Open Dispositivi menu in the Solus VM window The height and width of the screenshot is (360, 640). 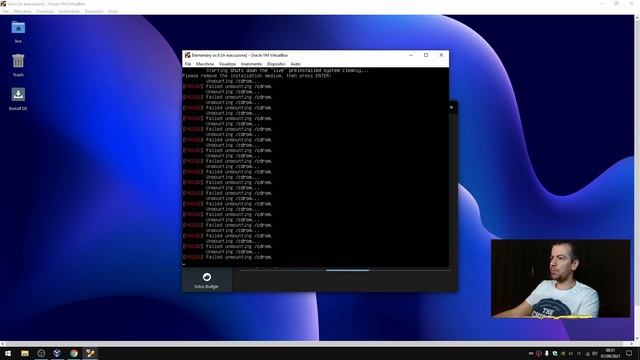(94, 11)
